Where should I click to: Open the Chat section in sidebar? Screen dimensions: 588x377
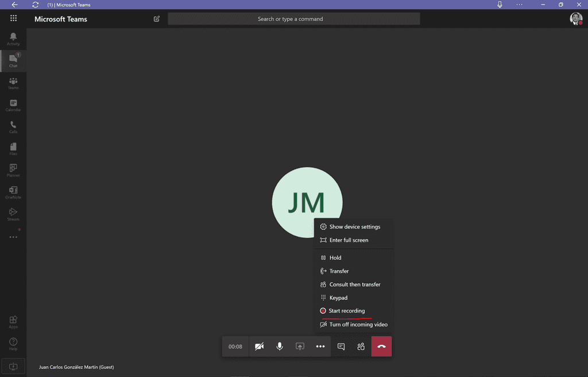13,60
